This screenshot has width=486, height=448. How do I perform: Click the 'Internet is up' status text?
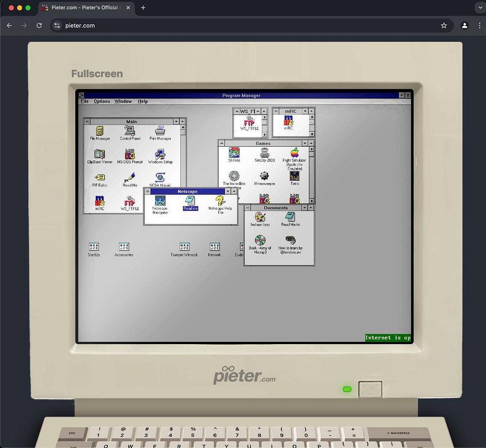pos(388,338)
